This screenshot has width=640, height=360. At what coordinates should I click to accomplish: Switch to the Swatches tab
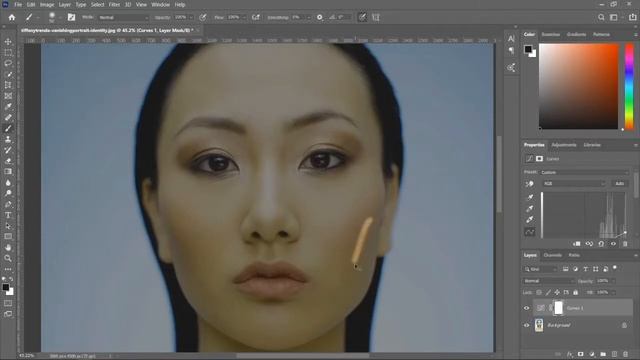tap(551, 34)
